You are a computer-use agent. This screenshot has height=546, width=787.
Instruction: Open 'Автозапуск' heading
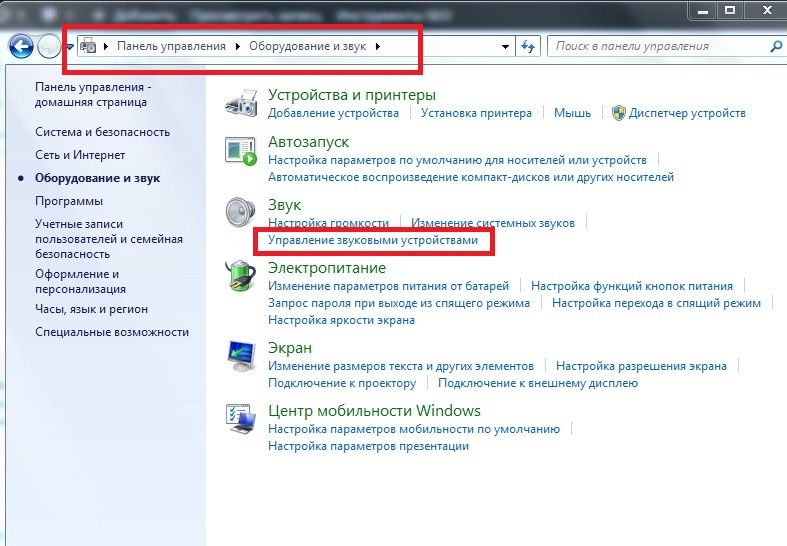click(x=308, y=142)
